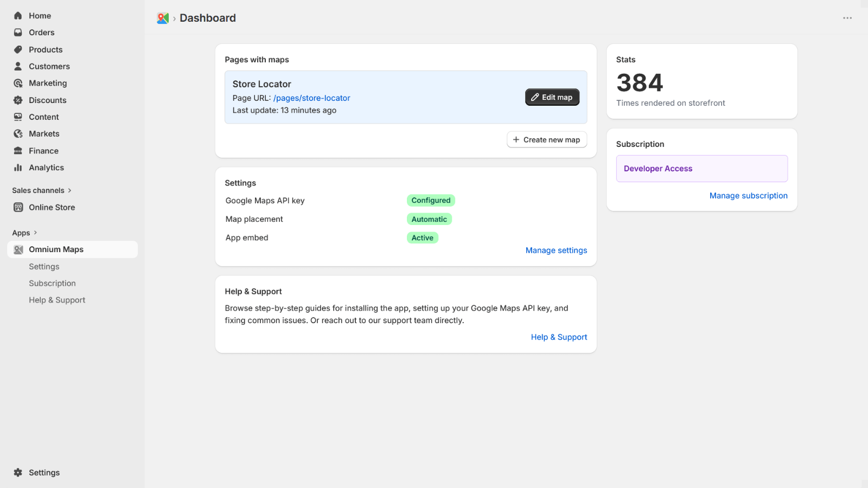Viewport: 868px width, 488px height.
Task: Navigate to Home in the sidebar
Action: point(40,16)
